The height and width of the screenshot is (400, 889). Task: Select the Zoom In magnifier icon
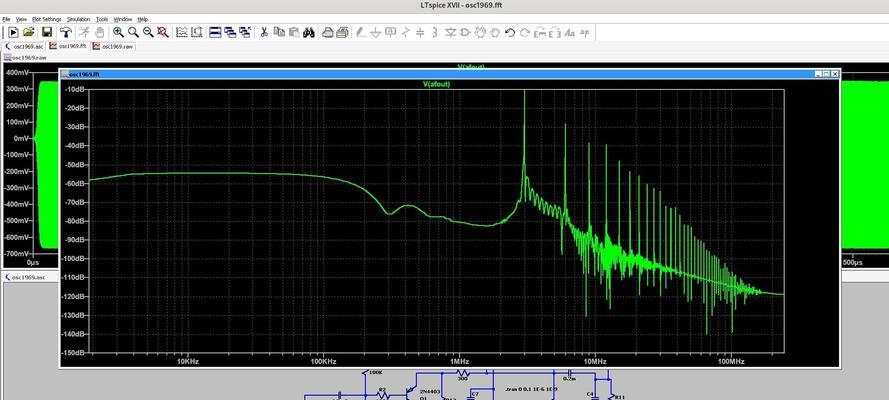click(118, 33)
